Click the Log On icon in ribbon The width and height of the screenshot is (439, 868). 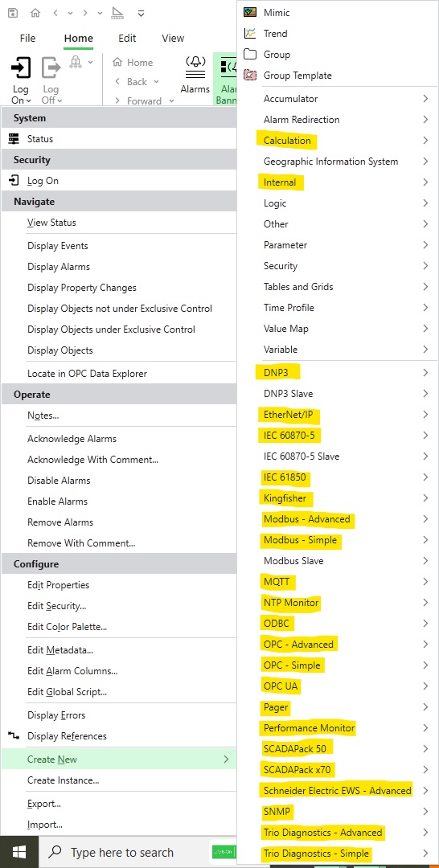point(20,68)
